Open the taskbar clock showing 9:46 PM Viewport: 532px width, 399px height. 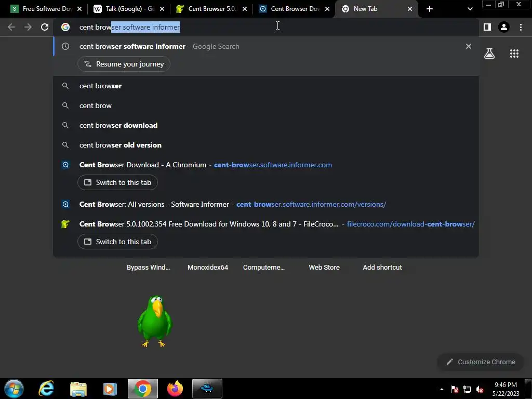click(x=506, y=389)
